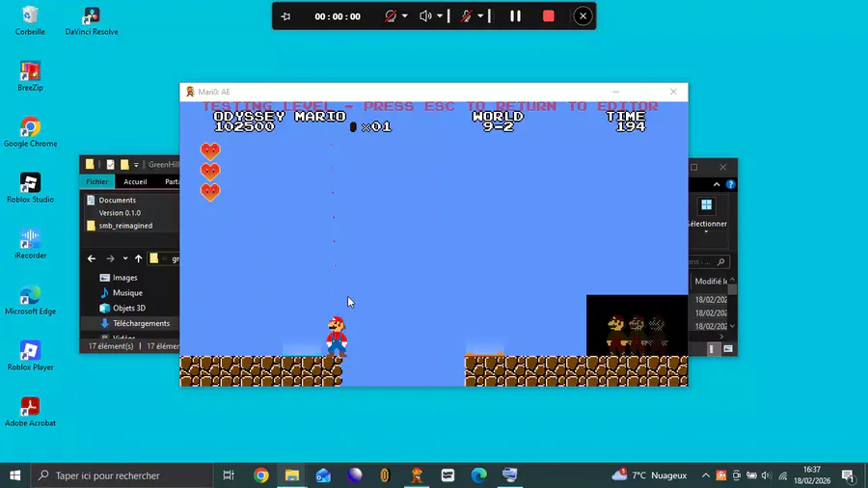Adjust the microphone level bar

tap(489, 16)
